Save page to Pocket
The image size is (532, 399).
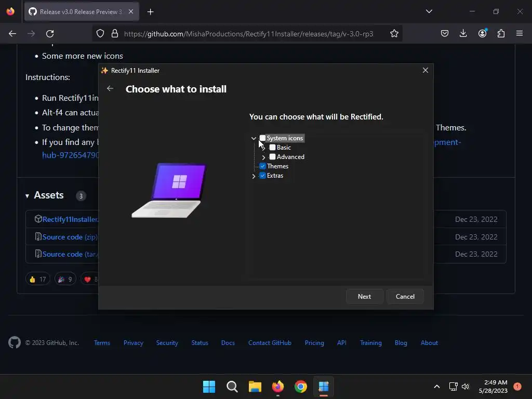pyautogui.click(x=445, y=34)
